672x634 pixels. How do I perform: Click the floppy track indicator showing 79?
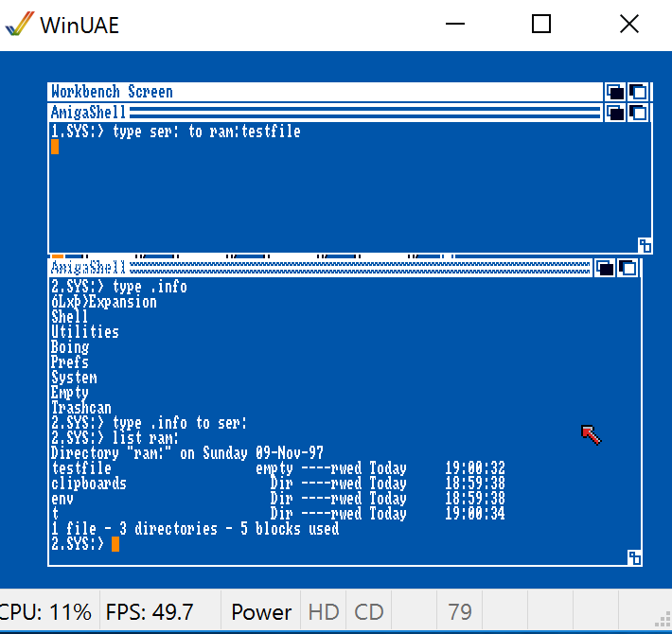[459, 611]
